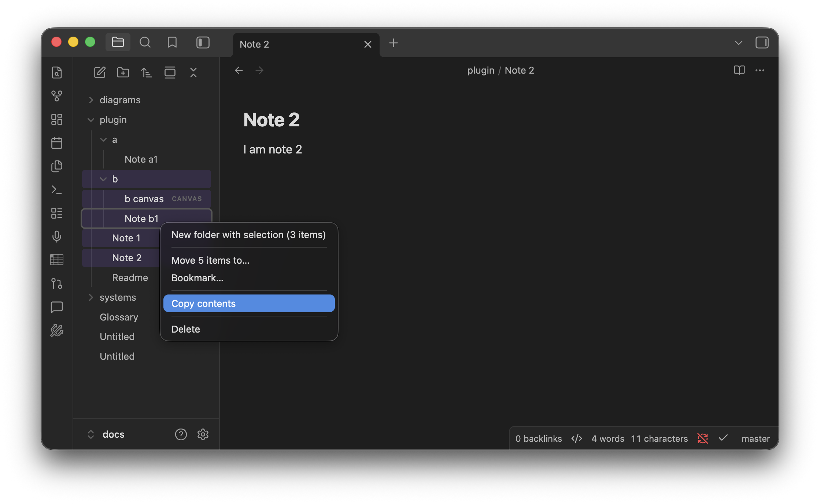Click new note icon in file explorer
The image size is (820, 504).
[x=100, y=73]
